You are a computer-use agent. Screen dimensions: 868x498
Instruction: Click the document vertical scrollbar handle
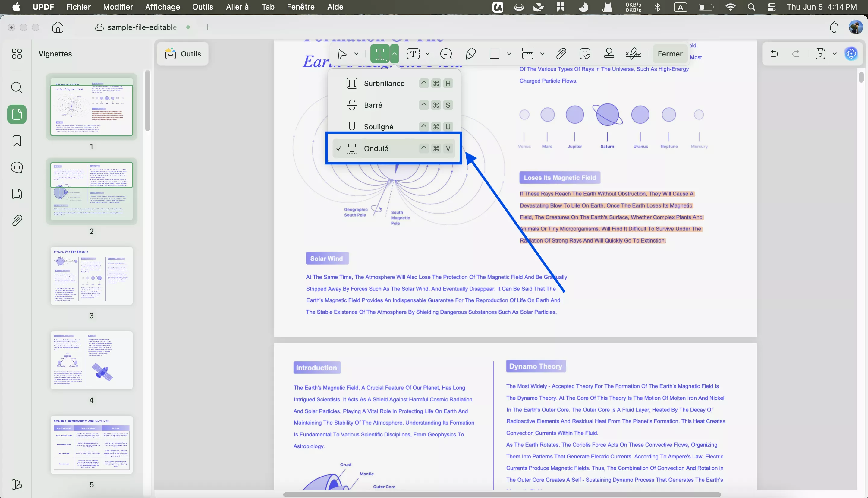861,77
